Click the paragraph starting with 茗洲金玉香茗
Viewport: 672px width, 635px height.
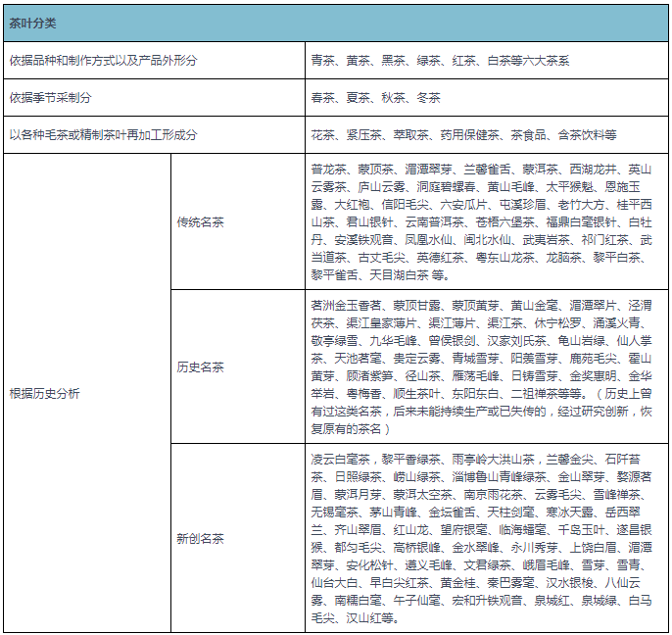click(x=481, y=366)
